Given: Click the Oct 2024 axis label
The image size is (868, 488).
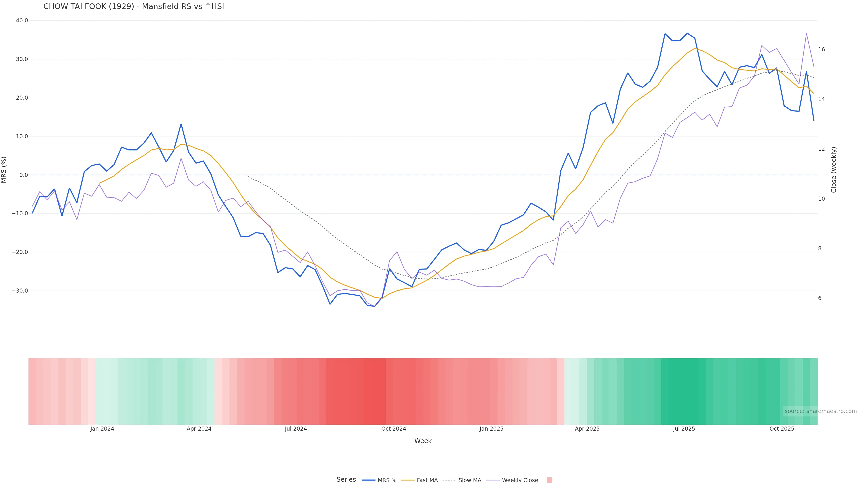Looking at the screenshot, I should tap(394, 429).
